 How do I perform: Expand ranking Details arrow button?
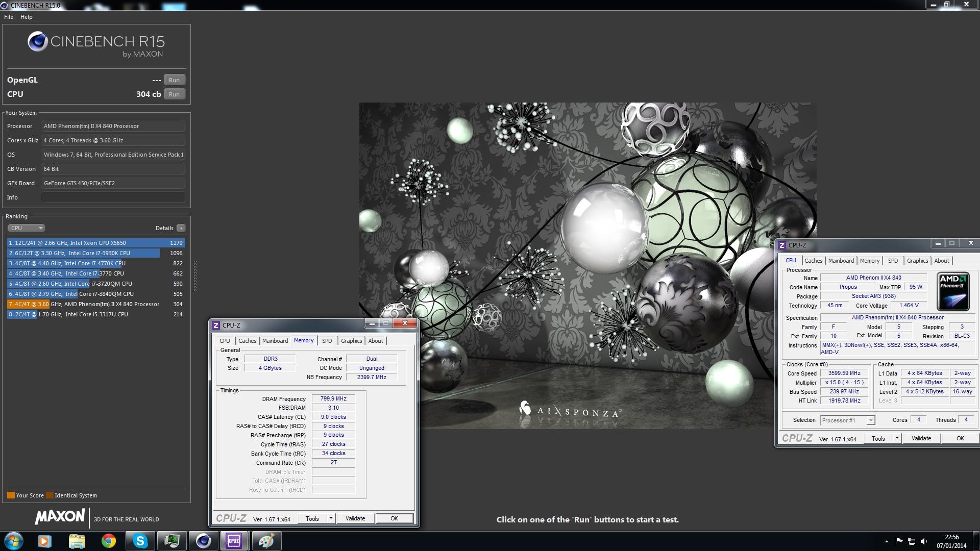coord(181,228)
